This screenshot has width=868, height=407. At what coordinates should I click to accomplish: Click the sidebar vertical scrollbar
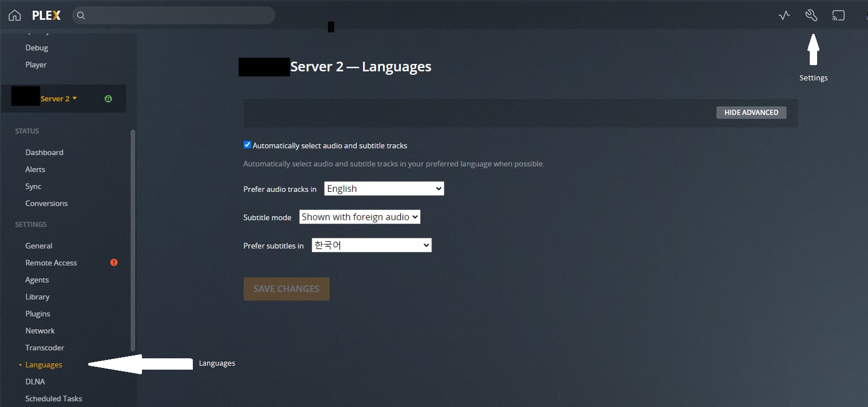coord(133,240)
